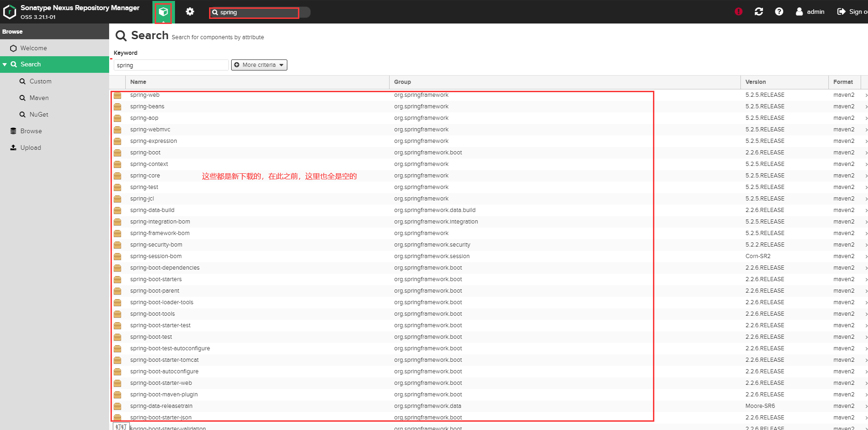Select the spring-boot-autoconfigure result name
Viewport: 868px width, 430px height.
(x=164, y=371)
